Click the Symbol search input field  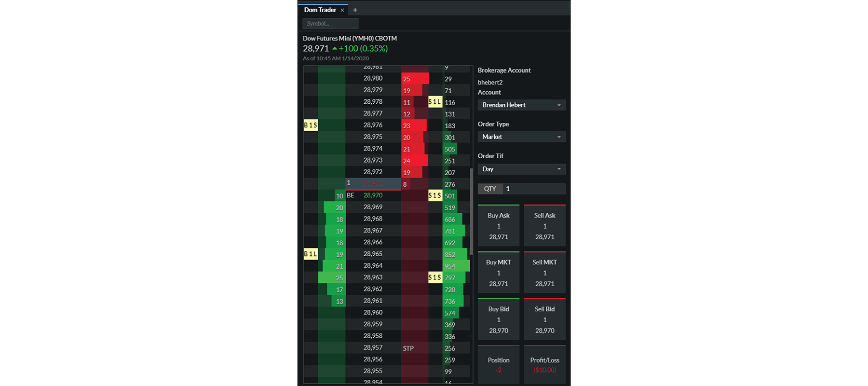tap(330, 24)
